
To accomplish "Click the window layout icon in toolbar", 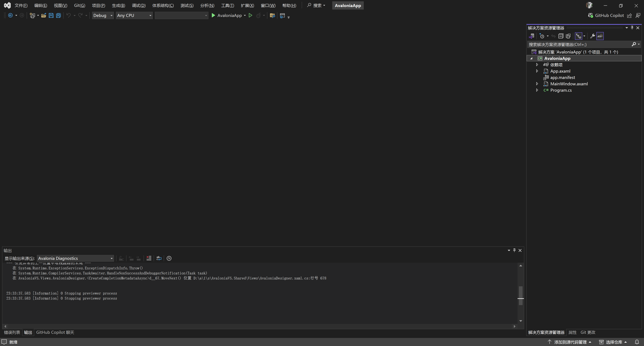I will click(x=282, y=15).
